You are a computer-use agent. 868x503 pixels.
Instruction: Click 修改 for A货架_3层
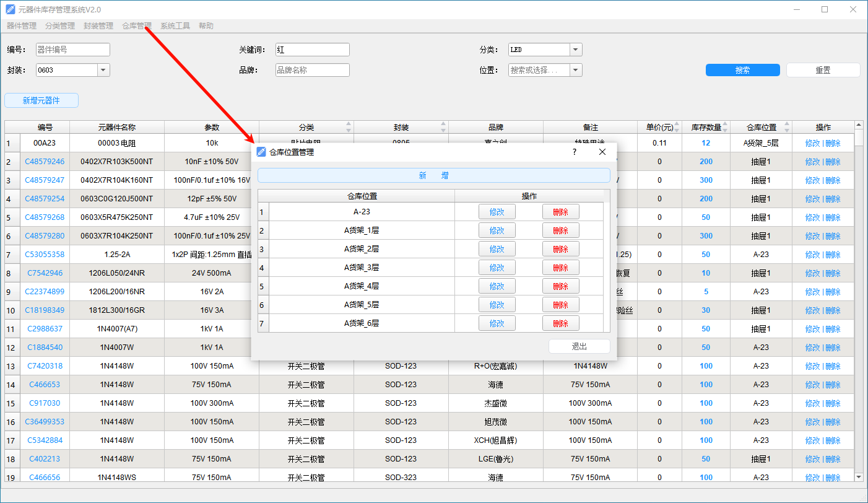coord(497,268)
